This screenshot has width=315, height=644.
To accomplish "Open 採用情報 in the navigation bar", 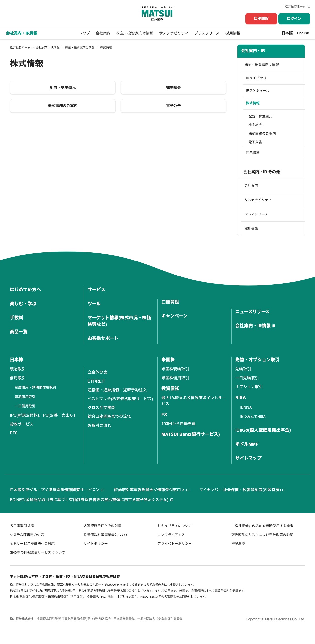I will 233,33.
